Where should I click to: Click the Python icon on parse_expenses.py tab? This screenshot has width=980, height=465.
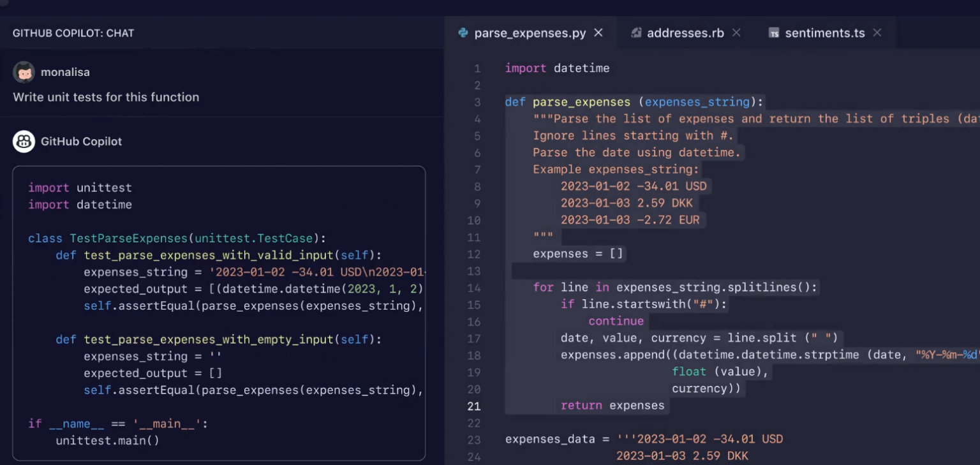point(463,32)
